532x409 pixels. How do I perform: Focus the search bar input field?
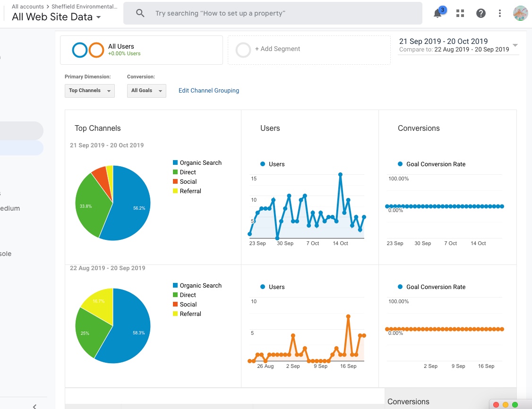click(273, 13)
